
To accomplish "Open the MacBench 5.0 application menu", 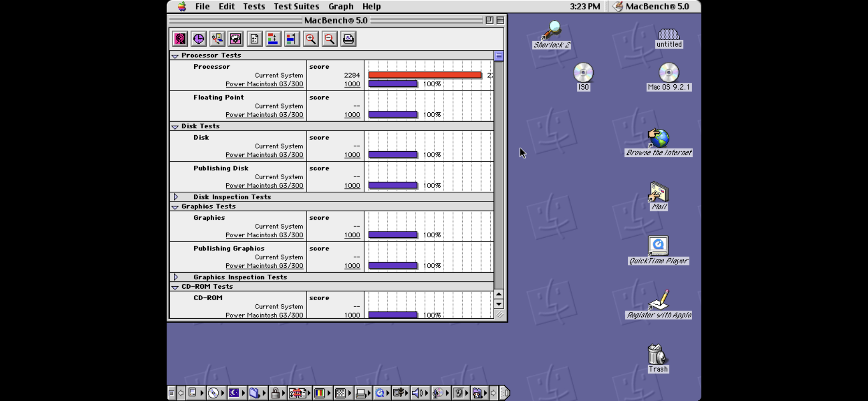I will pos(652,6).
